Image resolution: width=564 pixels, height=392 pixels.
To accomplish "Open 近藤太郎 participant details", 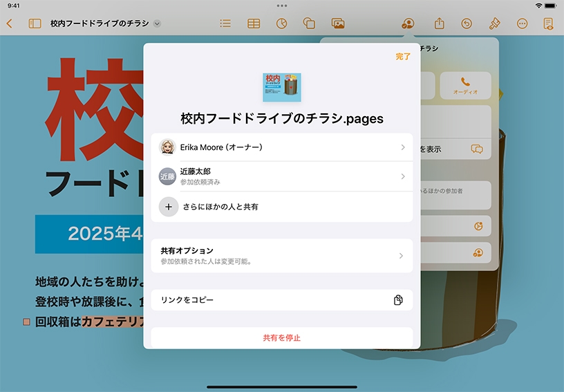I will tap(281, 176).
